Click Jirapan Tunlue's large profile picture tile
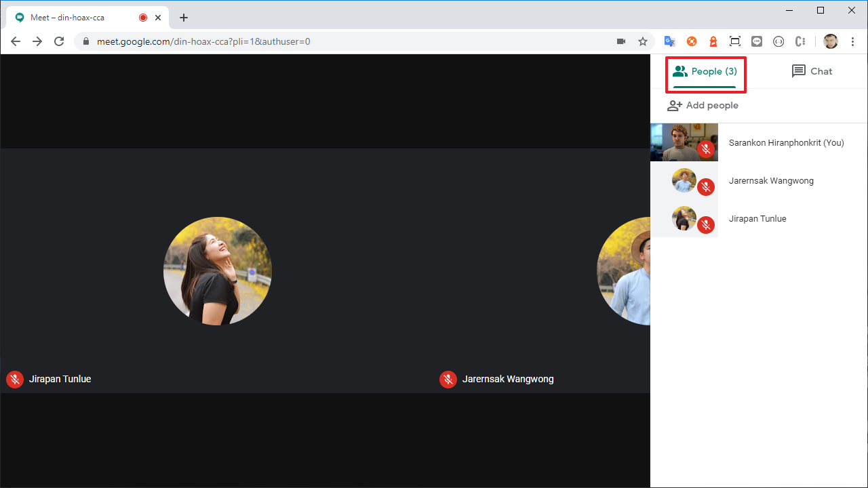The width and height of the screenshot is (868, 488). [218, 271]
